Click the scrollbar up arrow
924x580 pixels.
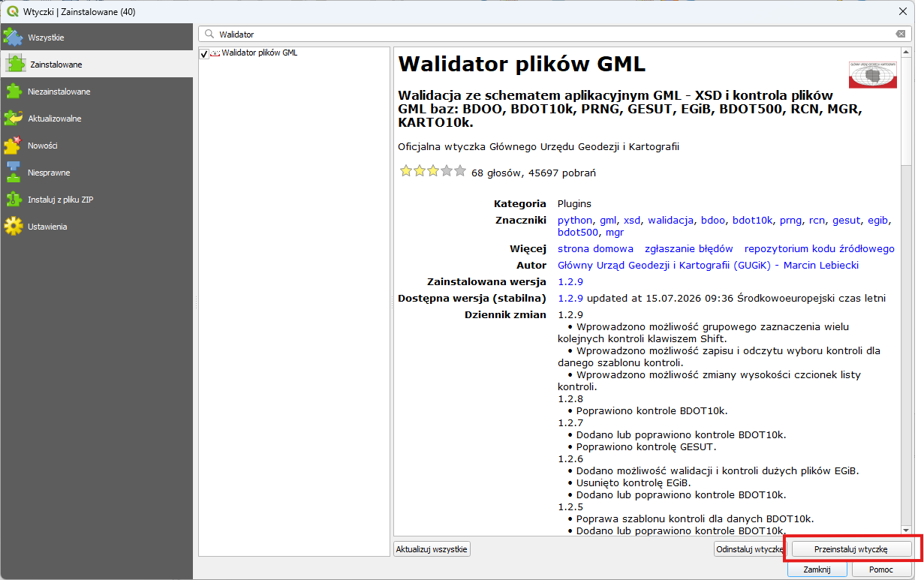907,53
